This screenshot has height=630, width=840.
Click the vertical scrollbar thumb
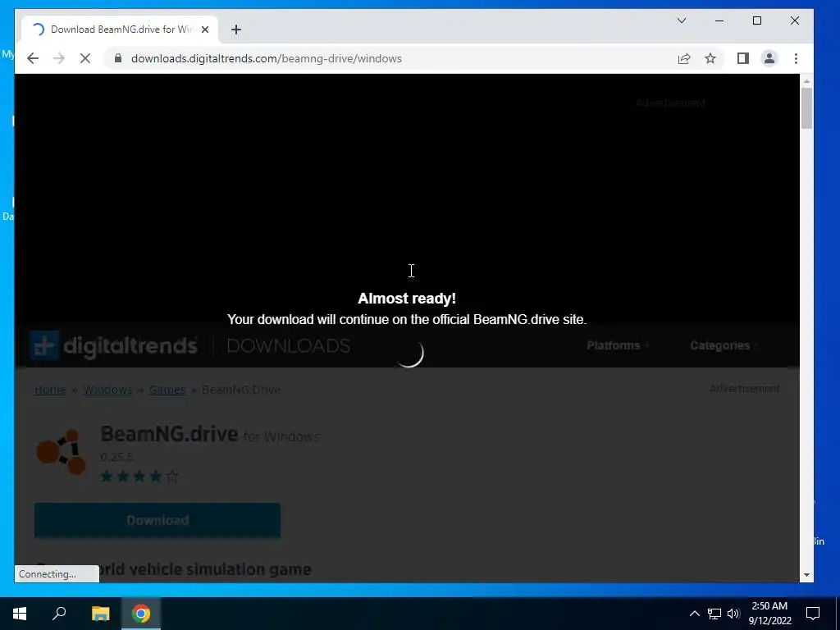[x=806, y=108]
